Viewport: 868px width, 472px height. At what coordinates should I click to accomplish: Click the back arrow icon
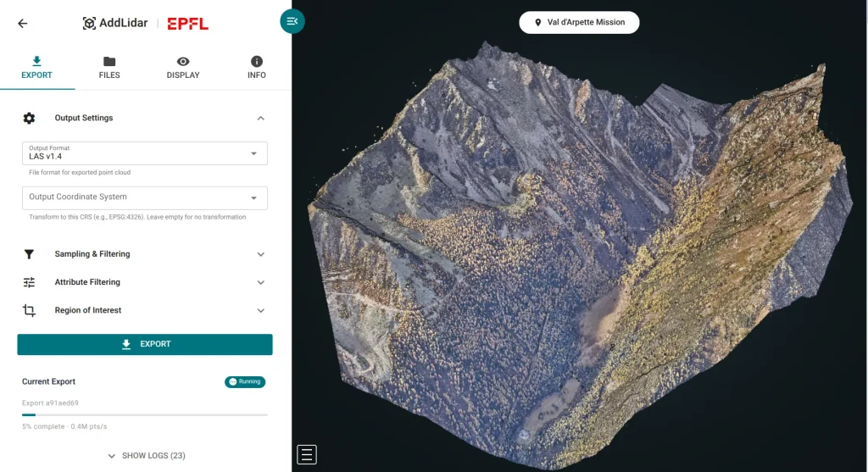pos(23,24)
